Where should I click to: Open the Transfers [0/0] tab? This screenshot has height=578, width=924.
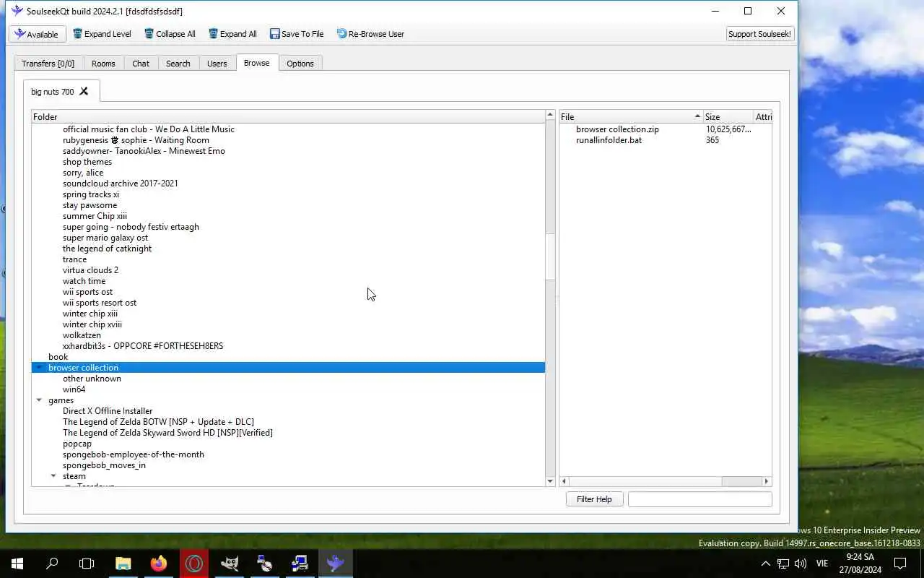coord(48,64)
